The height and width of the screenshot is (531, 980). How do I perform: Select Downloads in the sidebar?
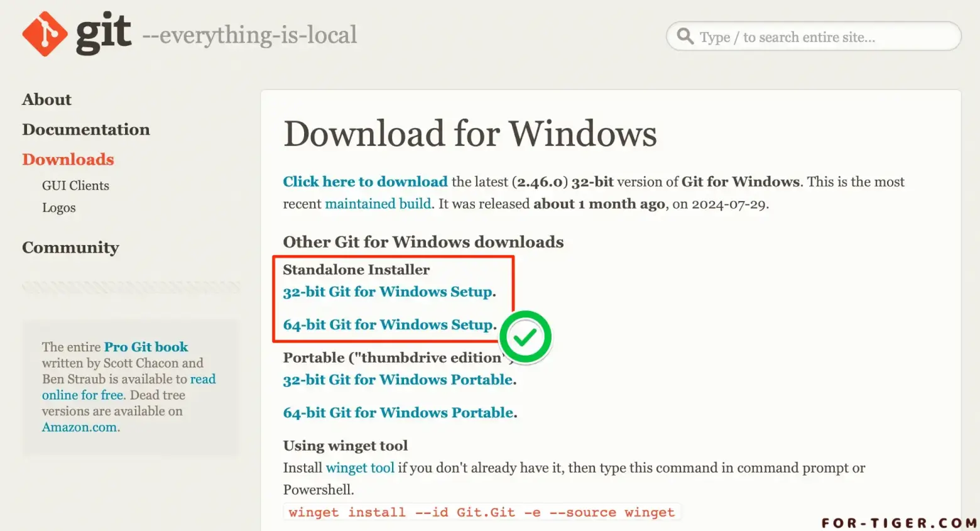(x=68, y=160)
